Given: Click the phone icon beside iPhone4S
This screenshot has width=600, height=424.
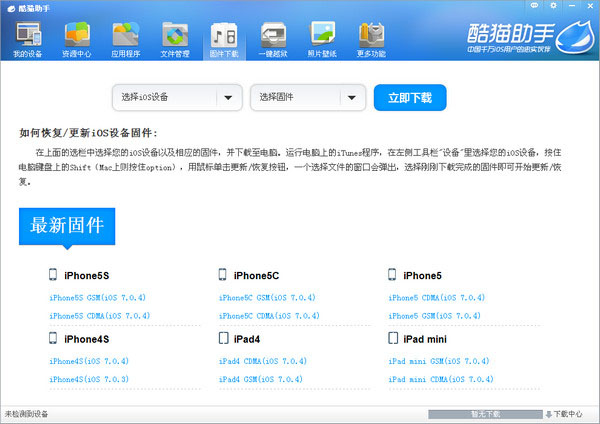Looking at the screenshot, I should point(53,338).
